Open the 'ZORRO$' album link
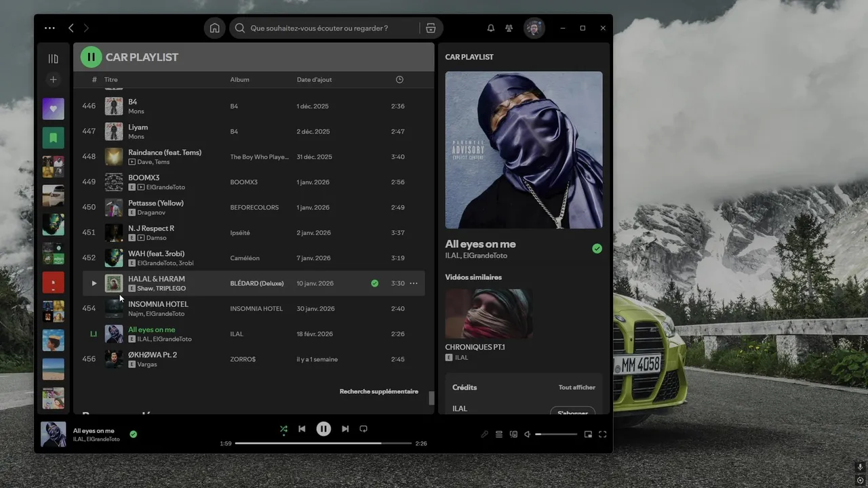Viewport: 868px width, 488px height. click(243, 359)
